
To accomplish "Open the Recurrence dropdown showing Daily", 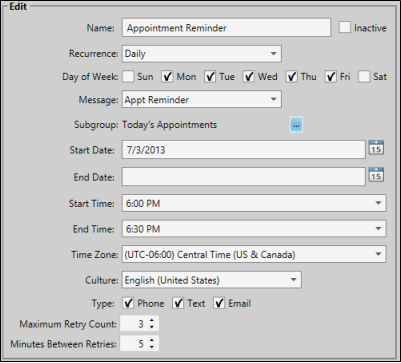I will (202, 54).
